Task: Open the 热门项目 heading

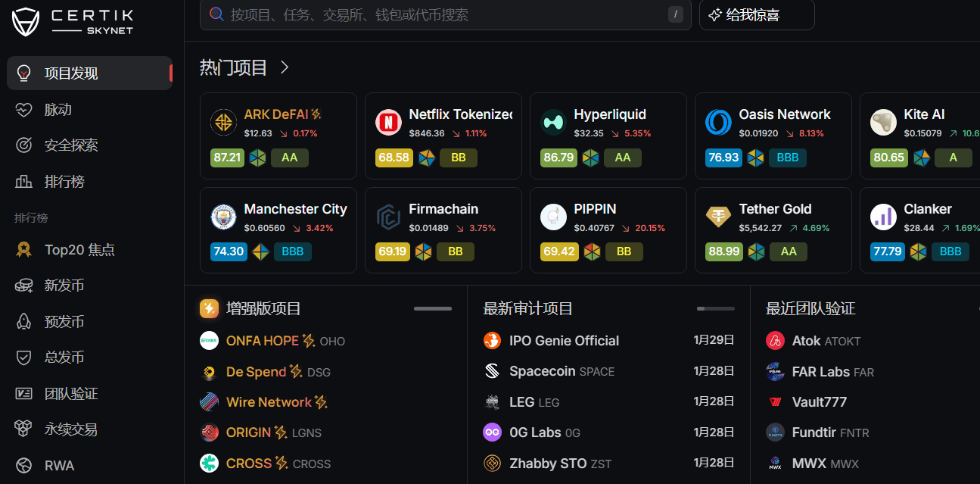Action: pos(234,67)
